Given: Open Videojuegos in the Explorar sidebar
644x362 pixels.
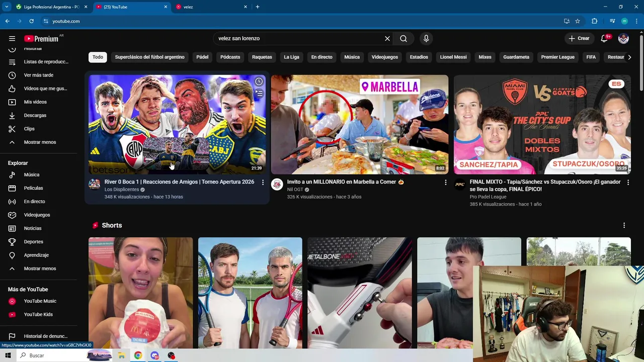Looking at the screenshot, I should pyautogui.click(x=38, y=215).
